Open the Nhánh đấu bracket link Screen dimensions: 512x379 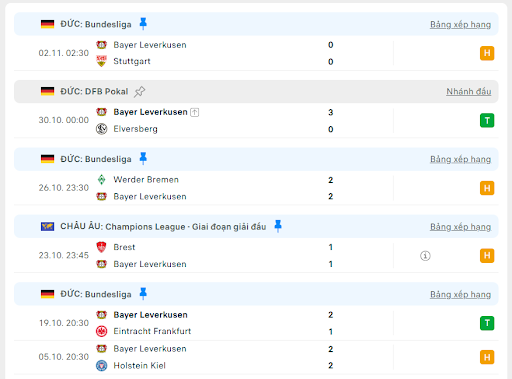point(469,91)
